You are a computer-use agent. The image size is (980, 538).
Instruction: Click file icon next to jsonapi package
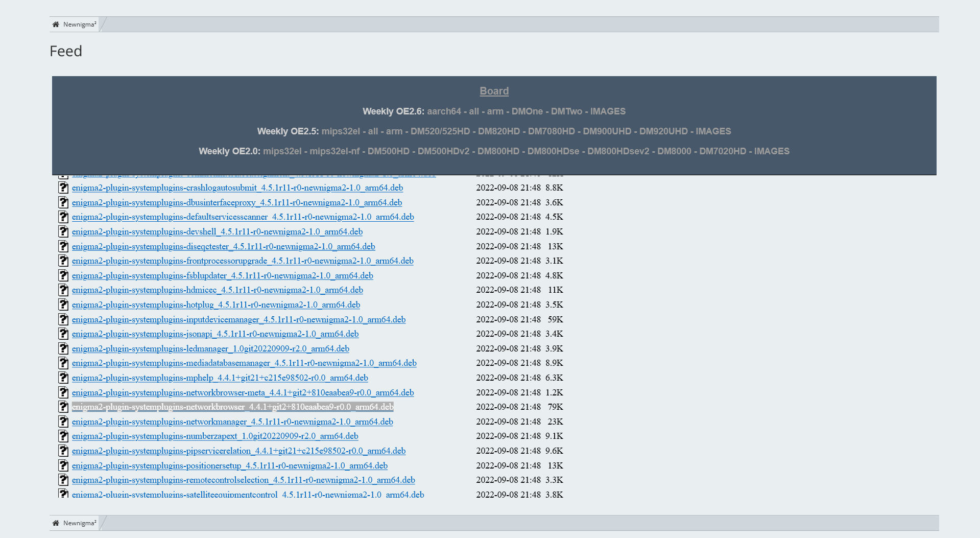click(x=63, y=334)
